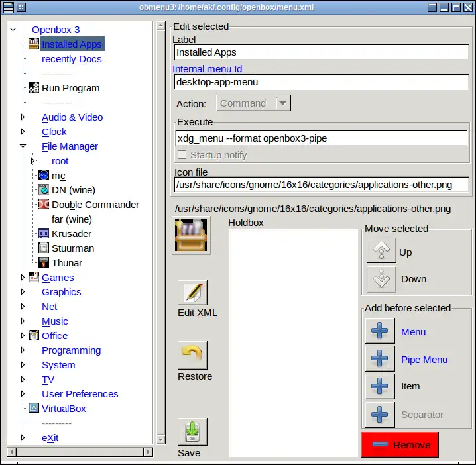Click the Save label
Viewport: 476px width, 465px height.
pyautogui.click(x=189, y=453)
